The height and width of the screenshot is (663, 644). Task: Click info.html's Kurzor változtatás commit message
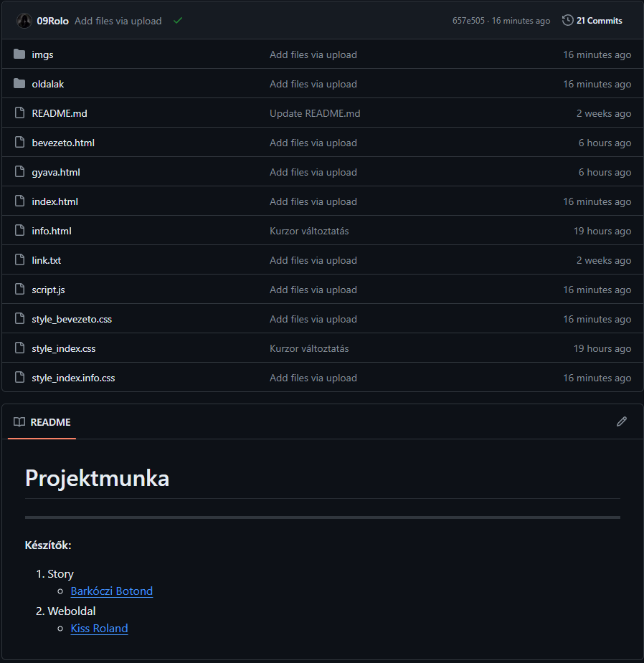tap(309, 231)
